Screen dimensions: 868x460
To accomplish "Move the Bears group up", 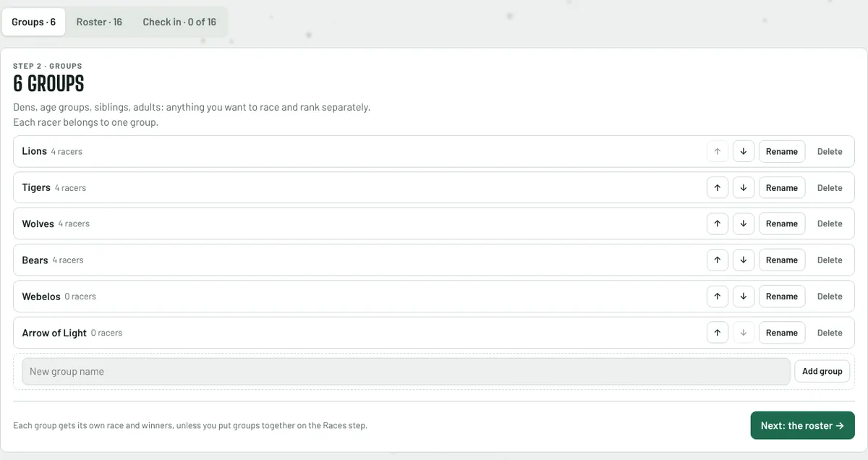I will coord(718,260).
